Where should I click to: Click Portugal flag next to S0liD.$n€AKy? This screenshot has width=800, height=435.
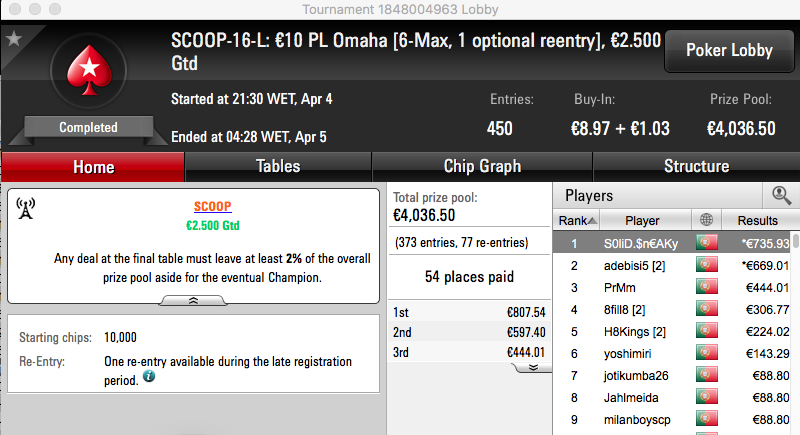pyautogui.click(x=707, y=243)
